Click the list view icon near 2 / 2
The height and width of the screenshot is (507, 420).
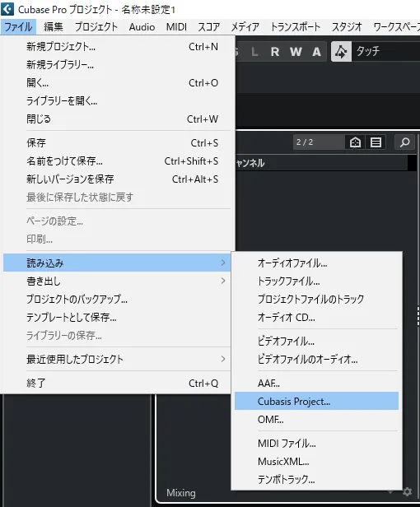click(376, 142)
